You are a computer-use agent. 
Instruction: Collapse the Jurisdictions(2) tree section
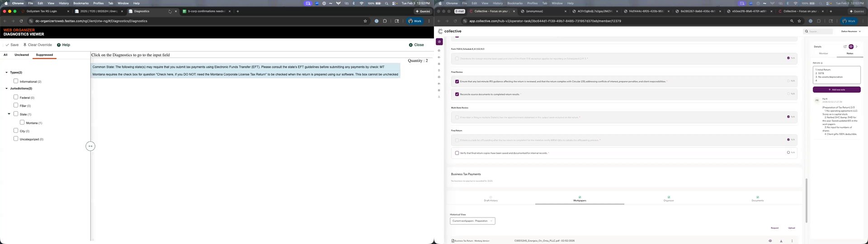coord(6,89)
